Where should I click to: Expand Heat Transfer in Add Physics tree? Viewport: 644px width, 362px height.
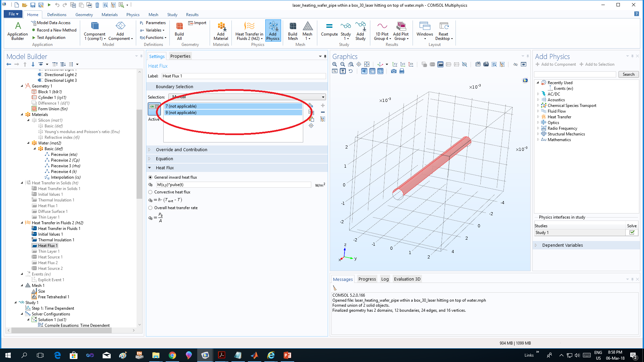pos(538,117)
